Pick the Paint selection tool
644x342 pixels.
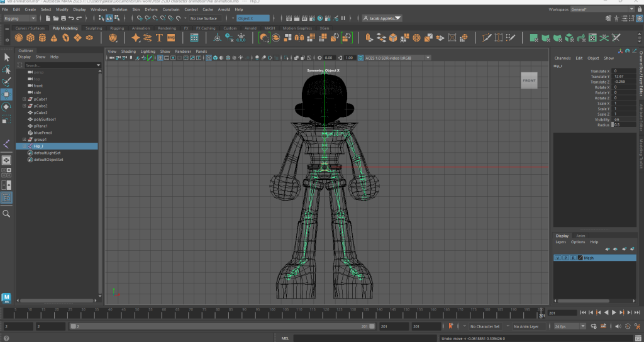(x=6, y=82)
